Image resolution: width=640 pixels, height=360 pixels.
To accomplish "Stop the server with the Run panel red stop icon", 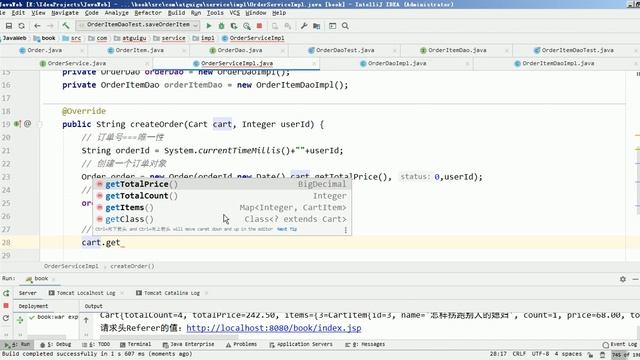I will point(6,306).
